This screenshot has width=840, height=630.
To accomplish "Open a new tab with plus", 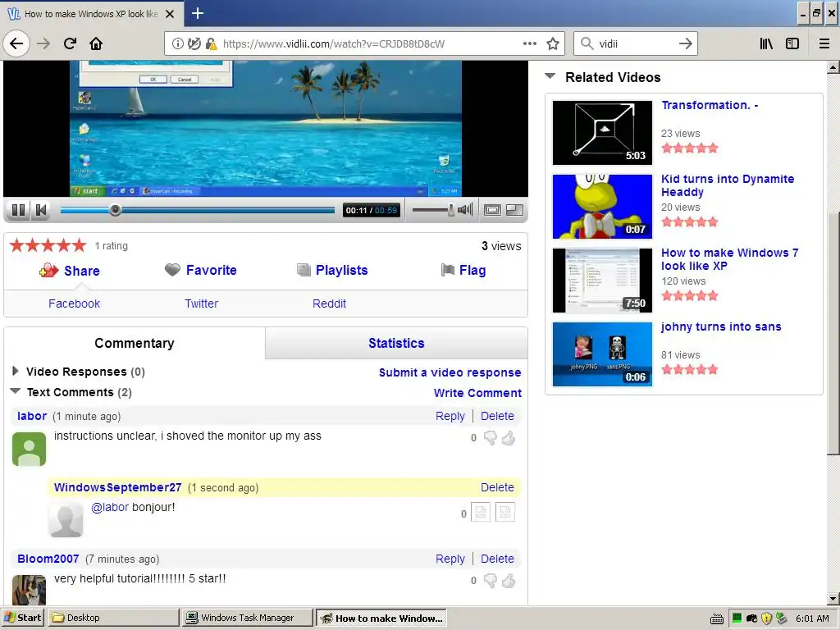I will (198, 13).
